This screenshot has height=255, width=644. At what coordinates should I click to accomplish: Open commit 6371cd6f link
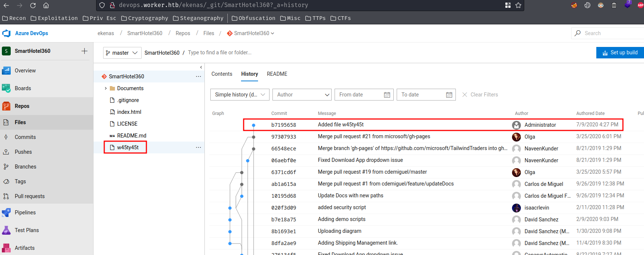[x=284, y=172]
